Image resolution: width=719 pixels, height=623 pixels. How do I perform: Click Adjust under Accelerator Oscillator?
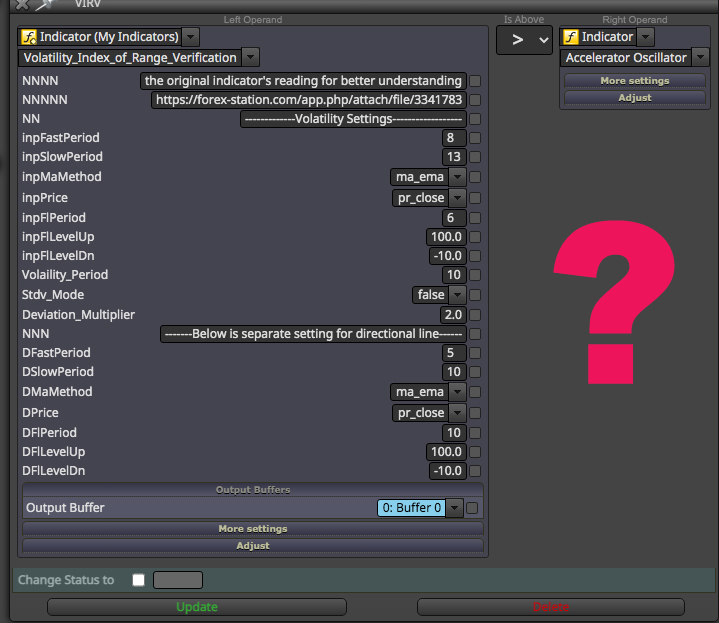pos(635,98)
